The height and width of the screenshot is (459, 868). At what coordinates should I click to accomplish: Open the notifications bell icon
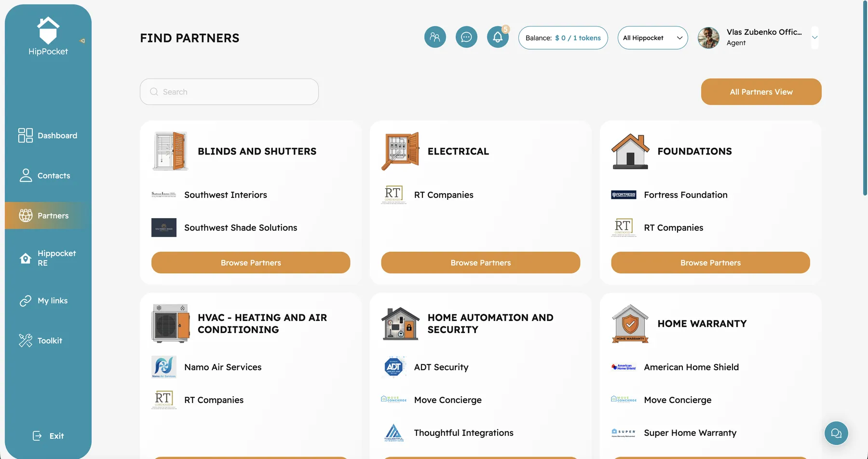[498, 37]
